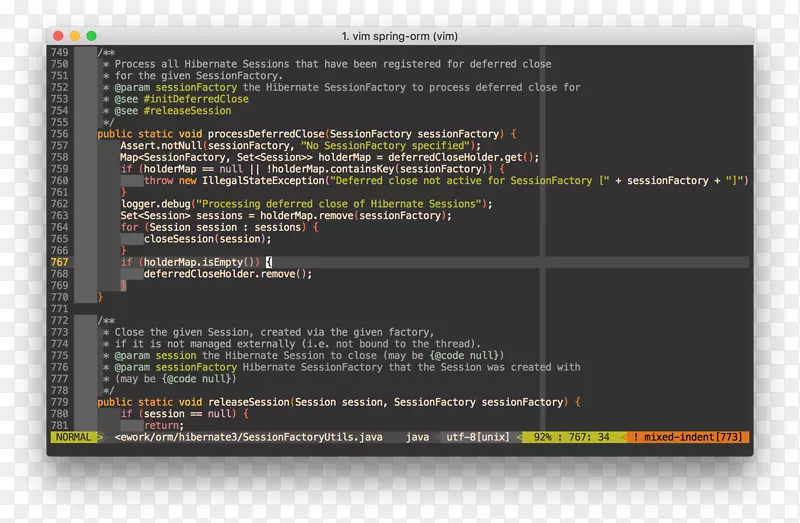The width and height of the screenshot is (800, 523).
Task: Click the utf-8[unix] encoding segment
Action: (x=478, y=437)
